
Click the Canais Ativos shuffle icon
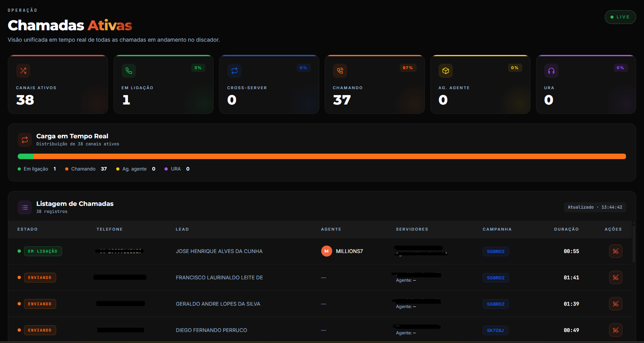[x=23, y=71]
